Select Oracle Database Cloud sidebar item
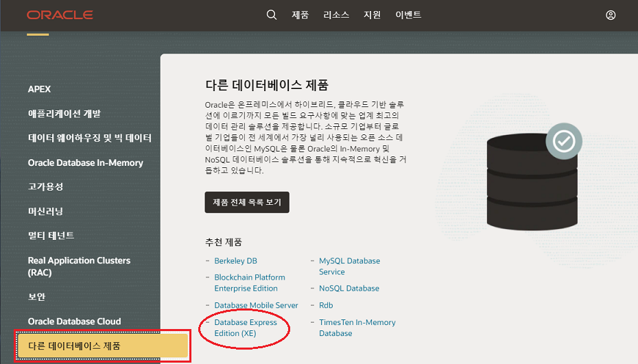 (75, 321)
